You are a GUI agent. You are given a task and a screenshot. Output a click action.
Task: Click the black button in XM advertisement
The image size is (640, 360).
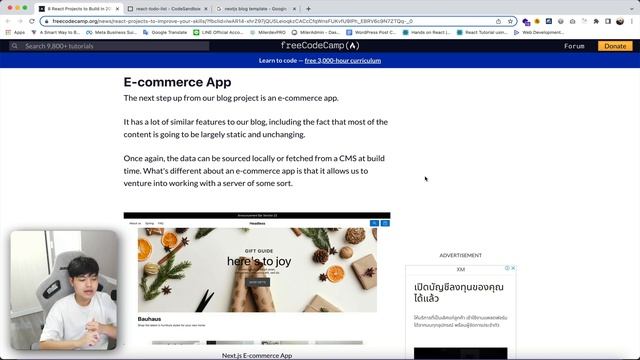point(460,353)
